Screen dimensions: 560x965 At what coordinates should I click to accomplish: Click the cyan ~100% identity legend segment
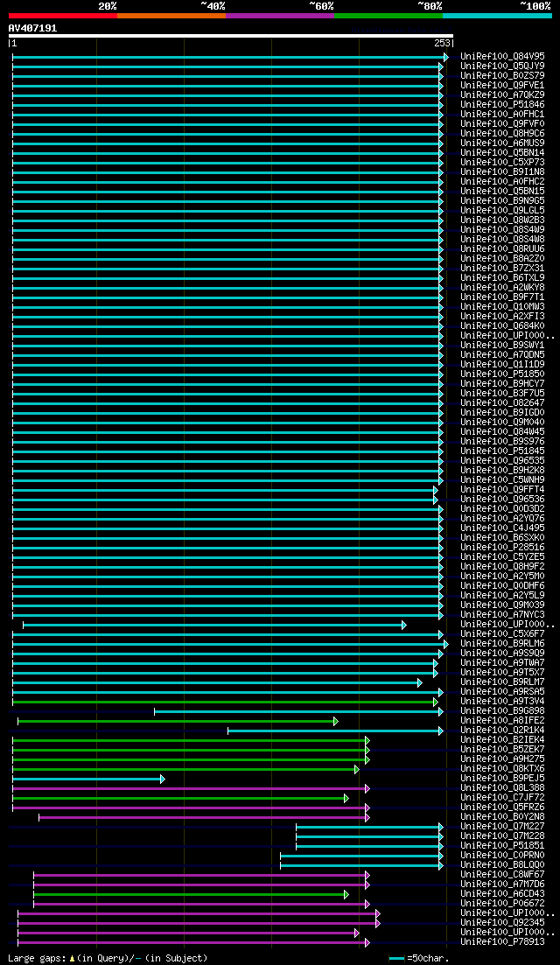(497, 16)
